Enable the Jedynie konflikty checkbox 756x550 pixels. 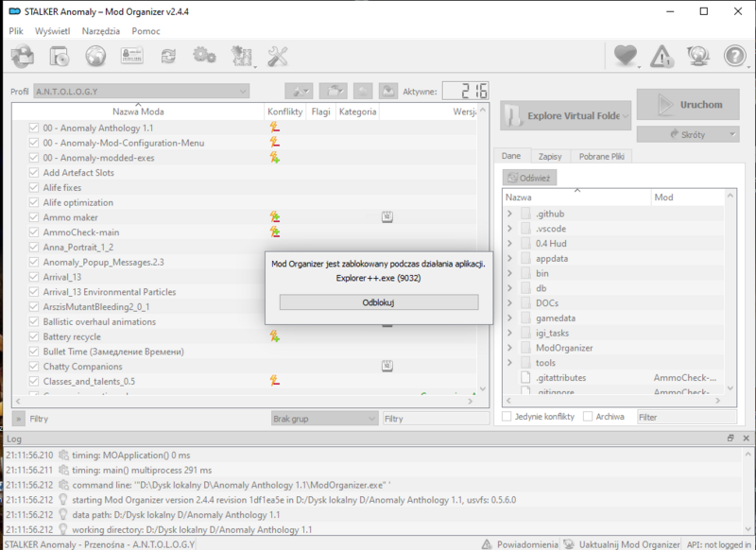[507, 417]
